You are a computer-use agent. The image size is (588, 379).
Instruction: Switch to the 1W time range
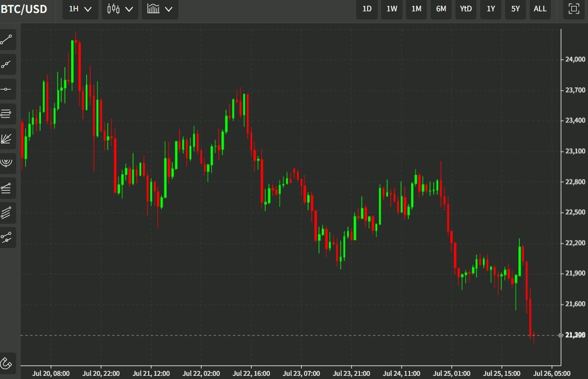pyautogui.click(x=392, y=9)
